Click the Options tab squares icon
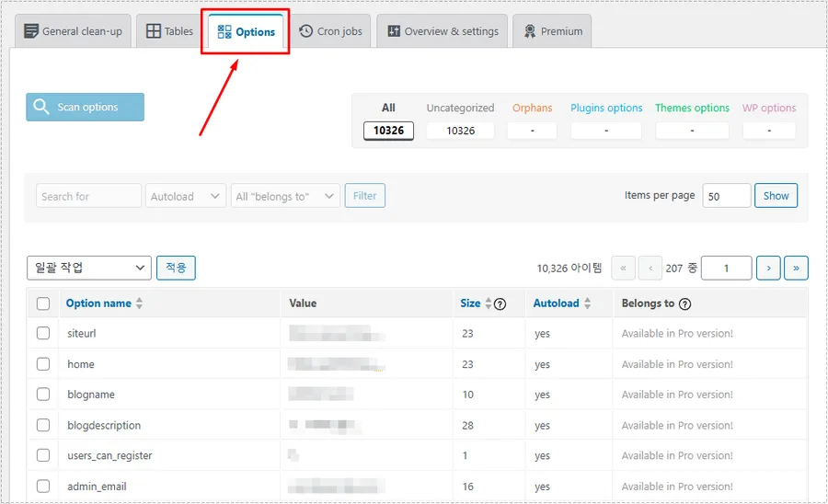This screenshot has height=504, width=828. (x=224, y=31)
